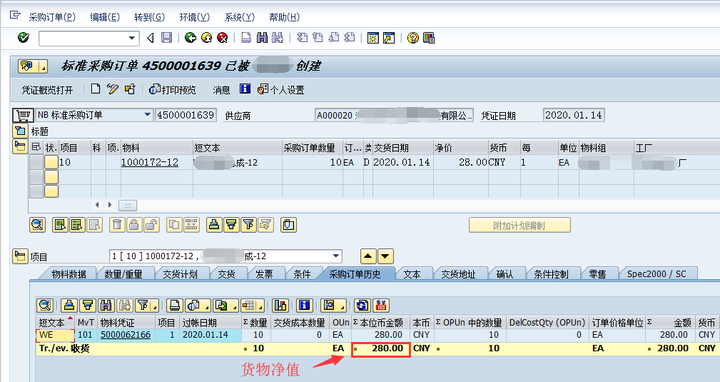Click Sort ascending in the item overview toolbar
This screenshot has height=382, width=720.
214,225
